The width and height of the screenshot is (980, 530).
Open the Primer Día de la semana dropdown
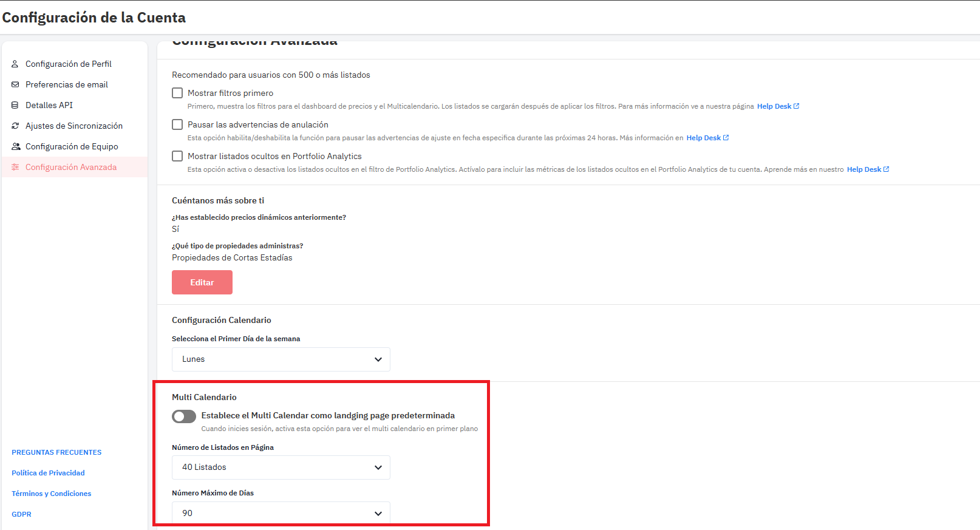tap(281, 359)
